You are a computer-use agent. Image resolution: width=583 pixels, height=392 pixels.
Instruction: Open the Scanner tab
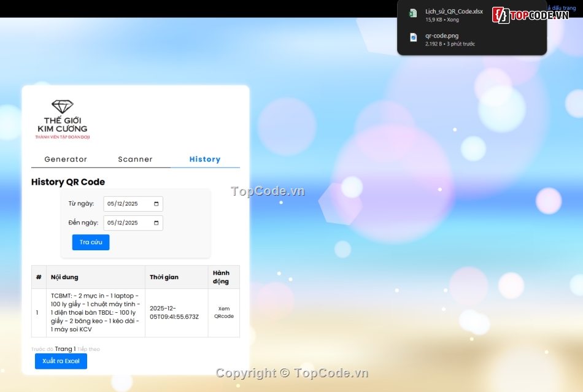135,159
